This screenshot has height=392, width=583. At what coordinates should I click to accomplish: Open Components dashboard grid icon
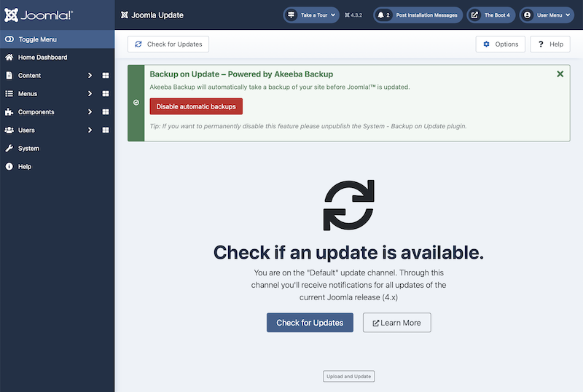(x=106, y=112)
